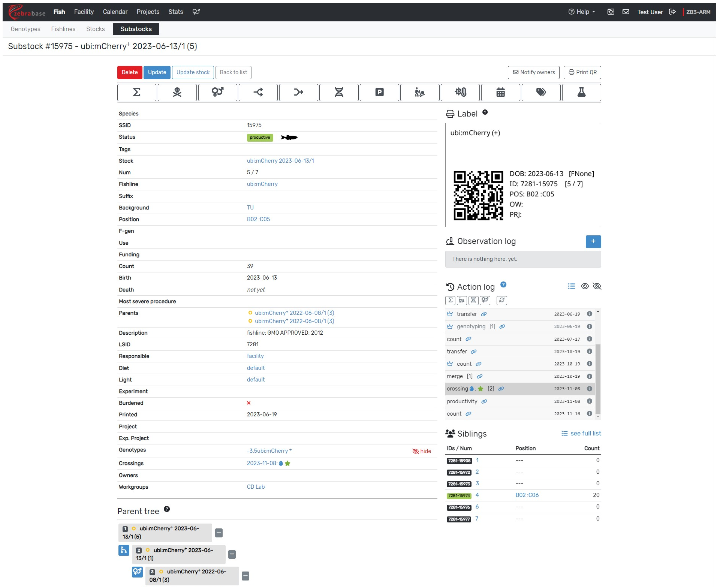Add a new observation log entry

pos(593,242)
